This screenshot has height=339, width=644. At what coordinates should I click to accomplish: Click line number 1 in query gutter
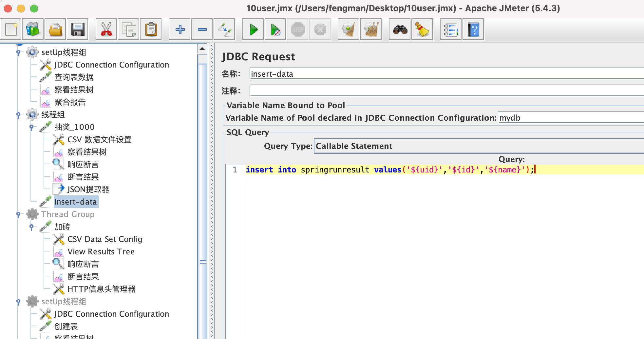point(235,169)
